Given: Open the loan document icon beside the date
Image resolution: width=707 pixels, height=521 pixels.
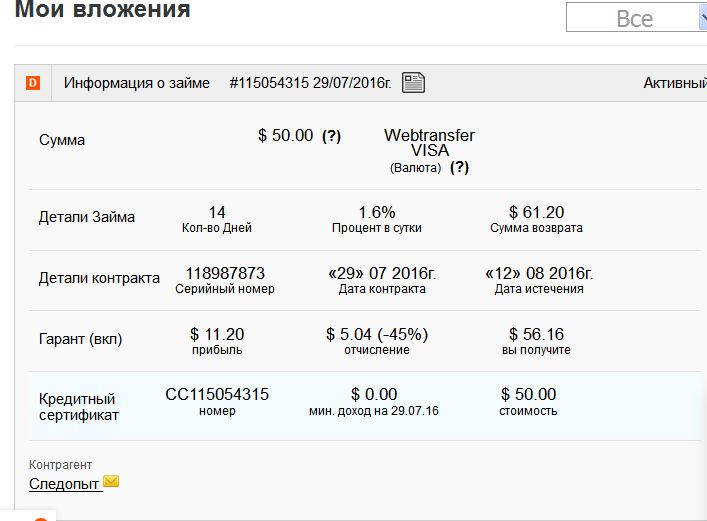Looking at the screenshot, I should (x=413, y=83).
